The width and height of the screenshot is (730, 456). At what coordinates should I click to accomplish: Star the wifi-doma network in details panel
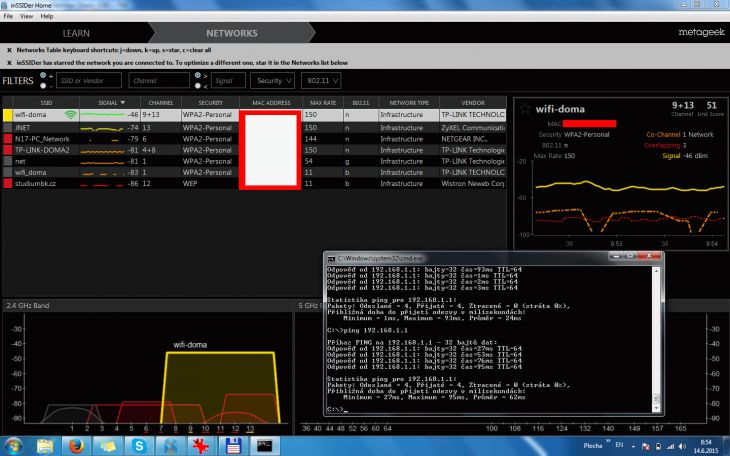[x=526, y=109]
